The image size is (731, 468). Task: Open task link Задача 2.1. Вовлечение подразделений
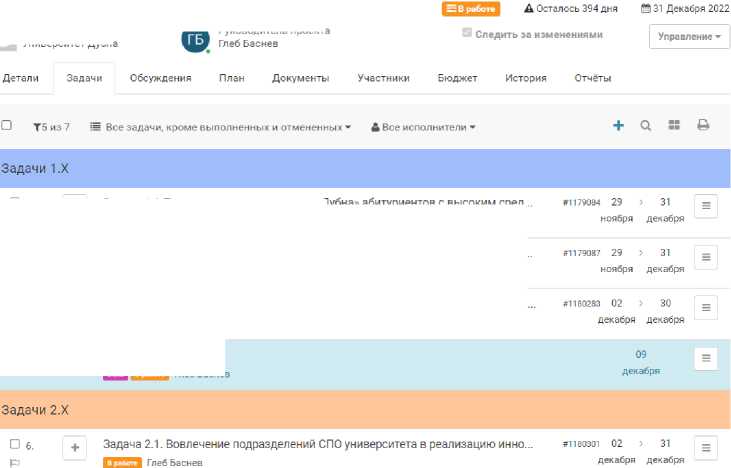click(318, 444)
